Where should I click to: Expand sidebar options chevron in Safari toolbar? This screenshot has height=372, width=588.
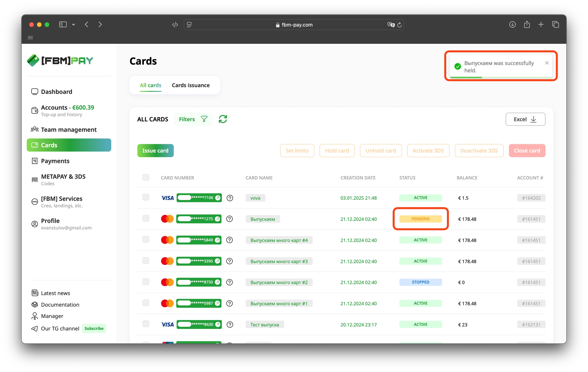tap(73, 24)
